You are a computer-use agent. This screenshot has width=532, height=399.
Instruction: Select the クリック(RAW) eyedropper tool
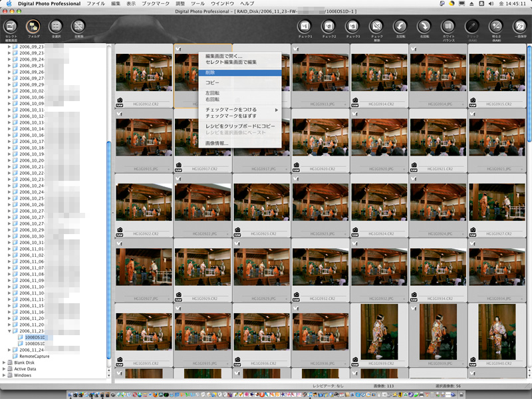point(472,27)
